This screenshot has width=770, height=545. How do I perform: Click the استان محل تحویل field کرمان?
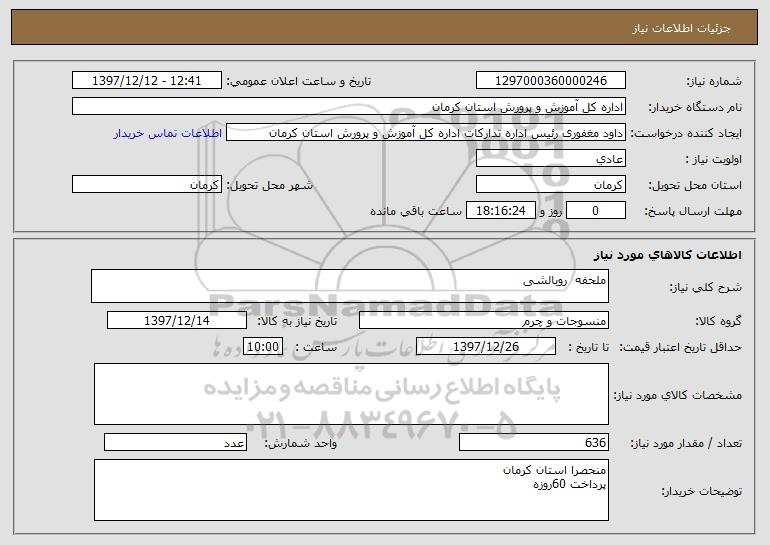point(550,185)
